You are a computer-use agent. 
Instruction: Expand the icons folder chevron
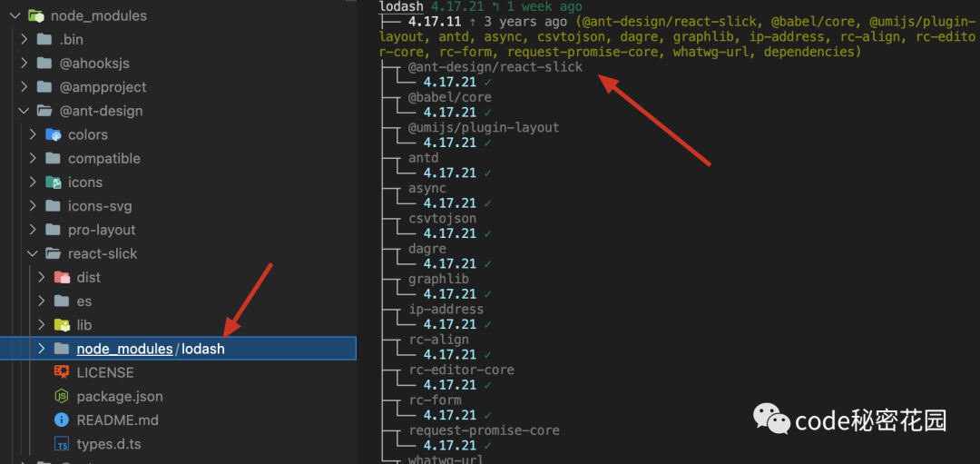(34, 182)
